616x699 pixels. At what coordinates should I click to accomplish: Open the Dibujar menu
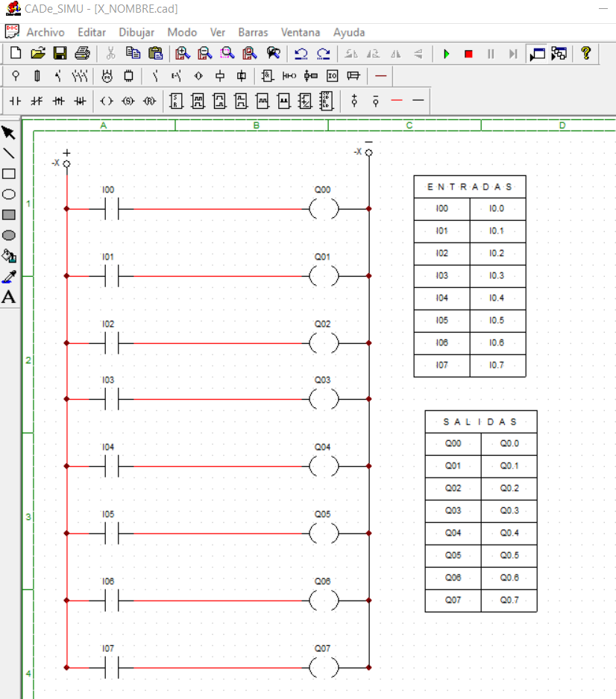click(x=136, y=32)
